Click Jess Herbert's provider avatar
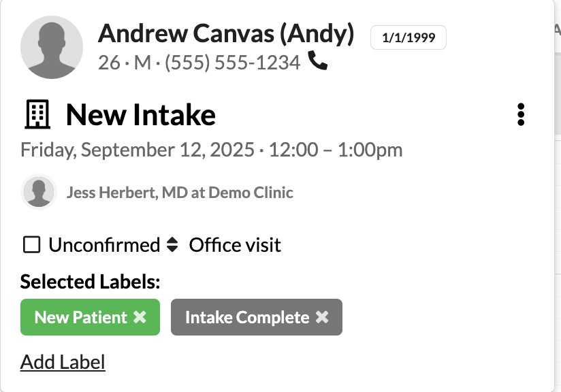The image size is (561, 392). pos(39,192)
